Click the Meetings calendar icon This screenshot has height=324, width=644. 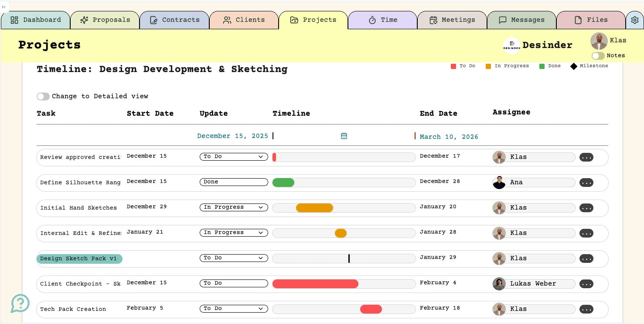point(433,20)
